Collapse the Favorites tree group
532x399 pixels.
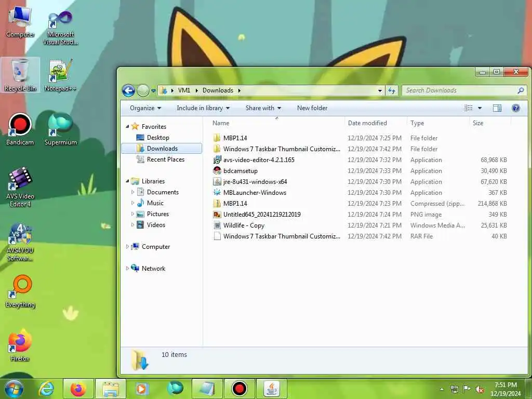(127, 127)
